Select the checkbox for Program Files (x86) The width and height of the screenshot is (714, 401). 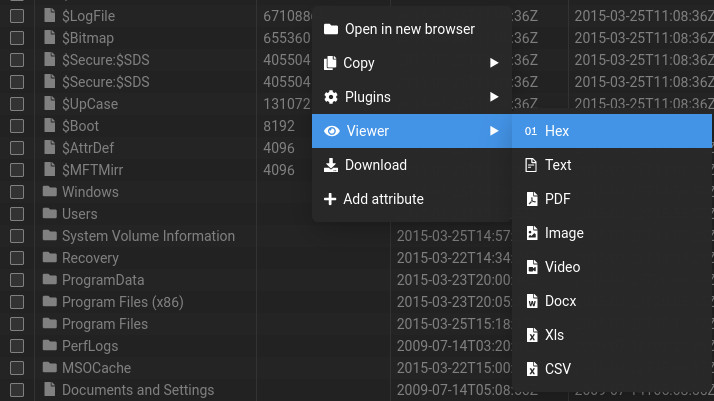tap(17, 302)
